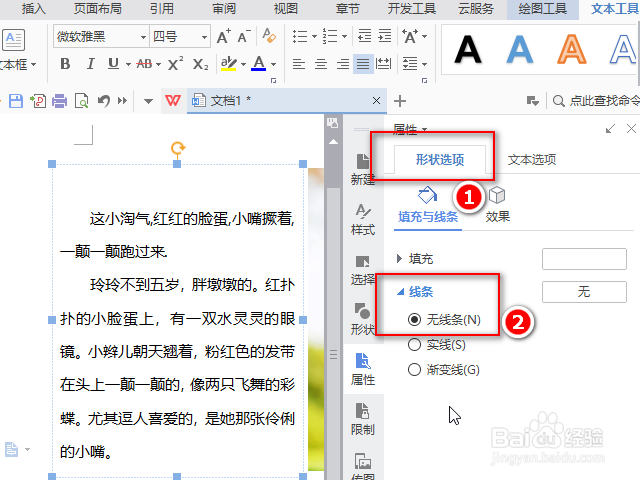640x480 pixels.
Task: Switch to 绘图工具 ribbon tab
Action: (x=542, y=9)
